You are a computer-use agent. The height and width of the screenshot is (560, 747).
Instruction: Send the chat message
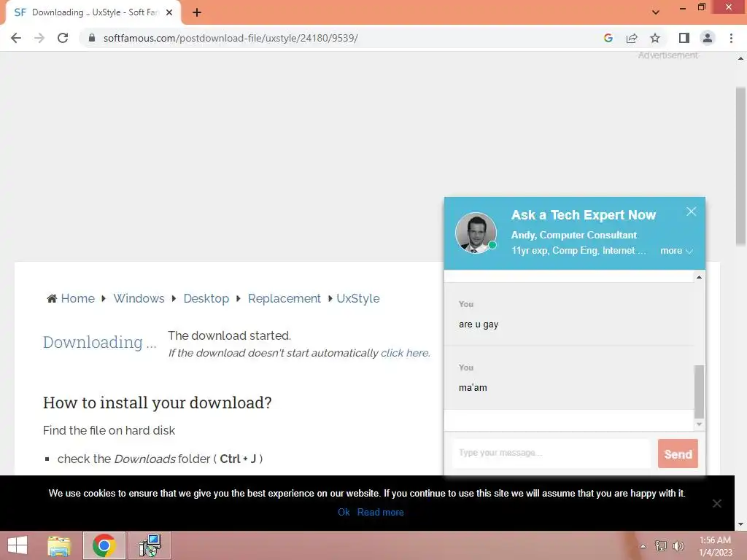point(678,454)
